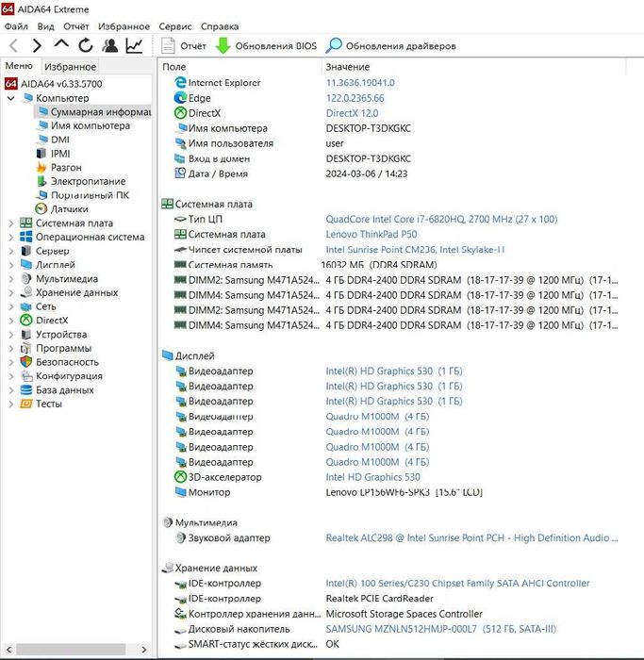The height and width of the screenshot is (660, 644).
Task: Click the Edge browser icon in the list
Action: point(180,98)
